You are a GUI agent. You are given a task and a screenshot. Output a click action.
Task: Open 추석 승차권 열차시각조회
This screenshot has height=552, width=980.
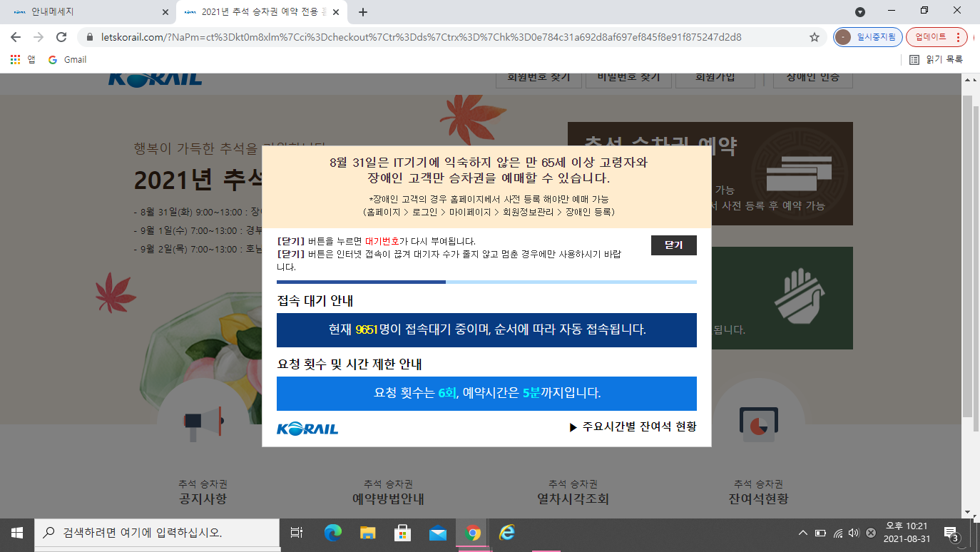click(573, 492)
